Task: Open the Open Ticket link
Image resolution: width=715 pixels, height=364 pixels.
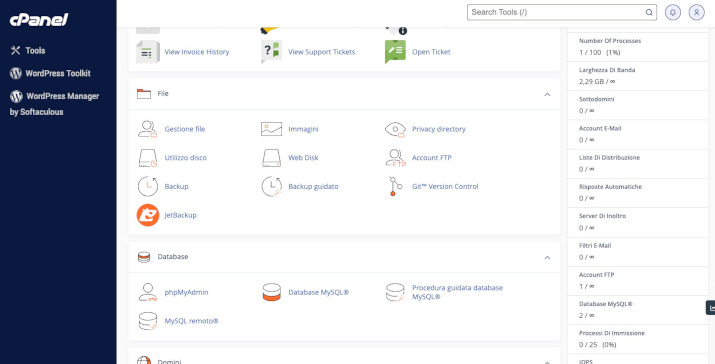Action: click(431, 52)
